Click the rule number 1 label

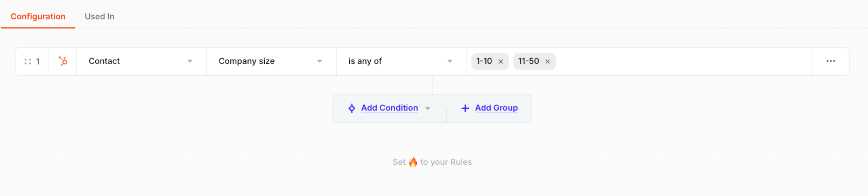[38, 62]
